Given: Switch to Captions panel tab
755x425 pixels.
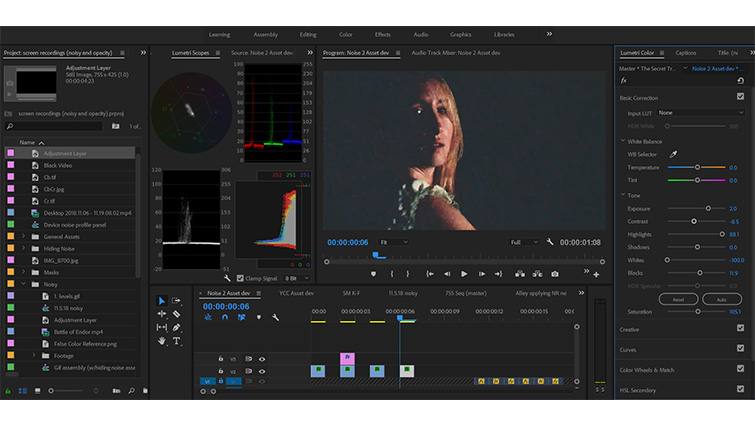Looking at the screenshot, I should (x=686, y=53).
